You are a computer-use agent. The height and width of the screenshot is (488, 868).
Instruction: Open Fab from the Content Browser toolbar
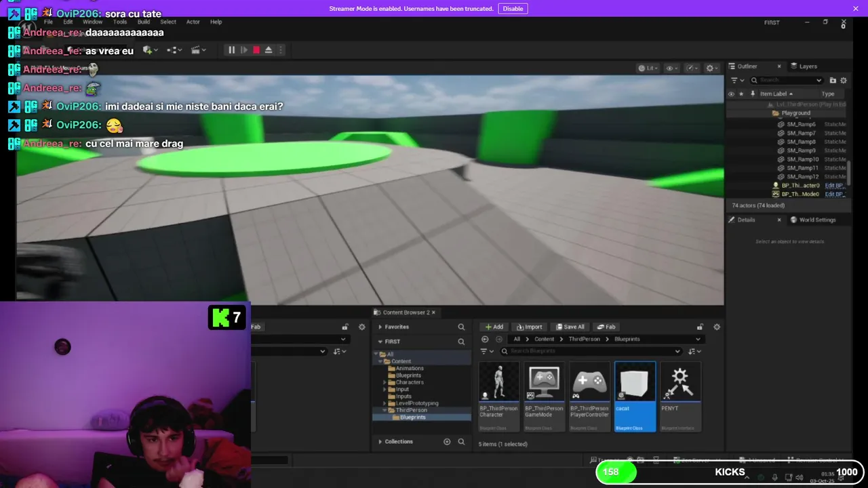(x=606, y=327)
